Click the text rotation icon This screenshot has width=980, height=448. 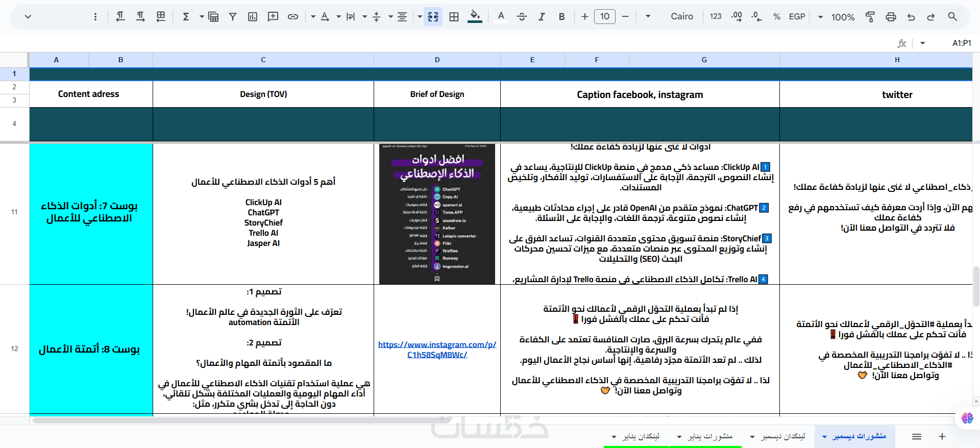pos(325,17)
